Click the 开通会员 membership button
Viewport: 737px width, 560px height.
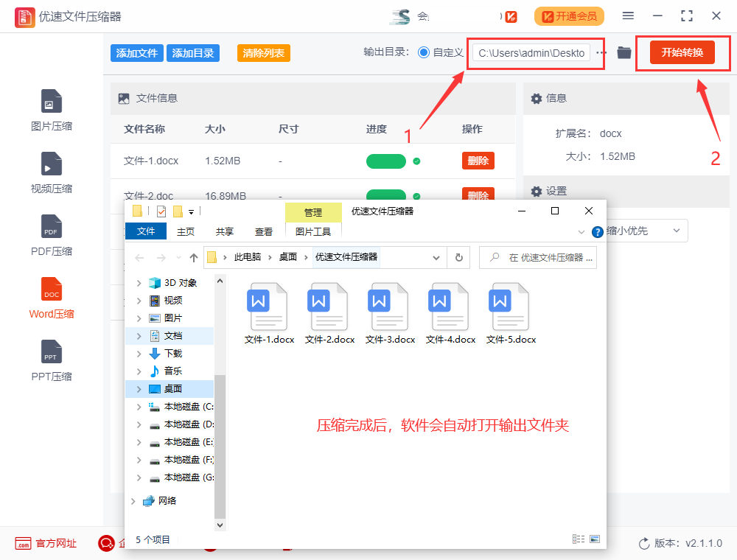(569, 16)
